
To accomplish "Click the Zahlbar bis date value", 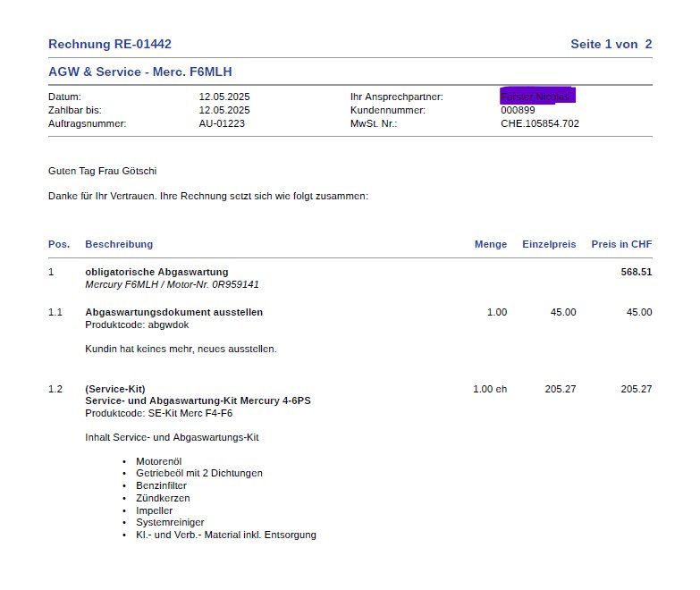I will click(x=223, y=110).
